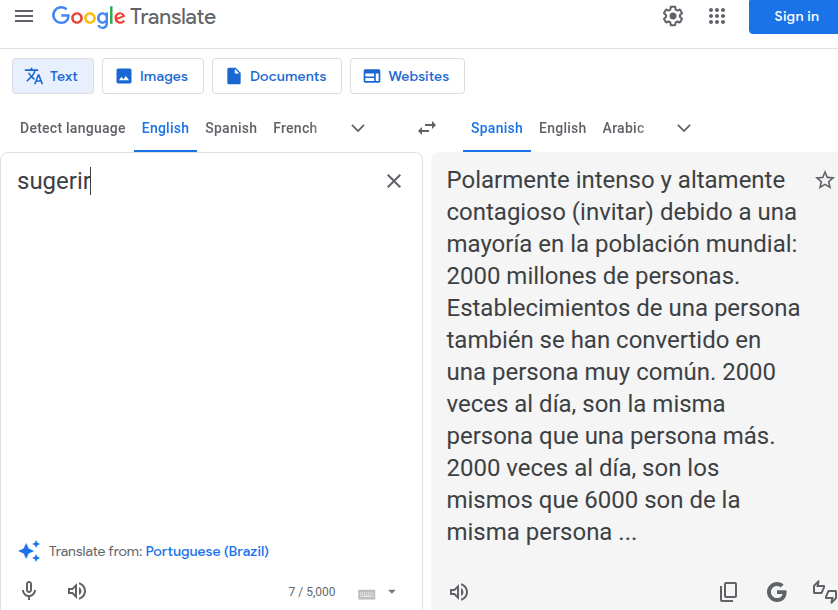Open the Settings gear
Image resolution: width=838 pixels, height=610 pixels.
673,17
